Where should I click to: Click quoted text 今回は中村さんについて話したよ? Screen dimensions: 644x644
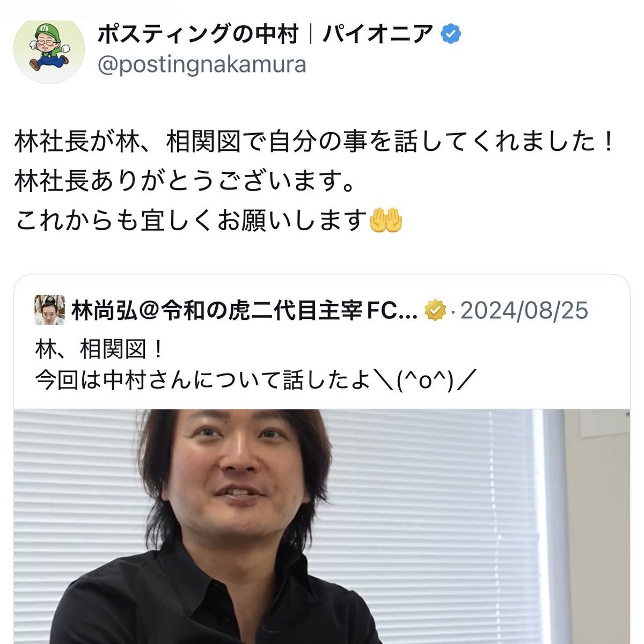point(203,381)
